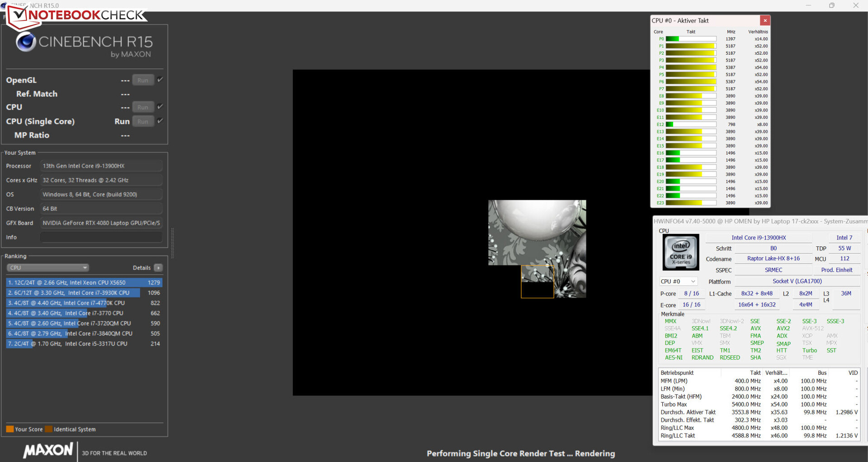The image size is (868, 462).
Task: Click the Schritt value B0
Action: point(773,248)
